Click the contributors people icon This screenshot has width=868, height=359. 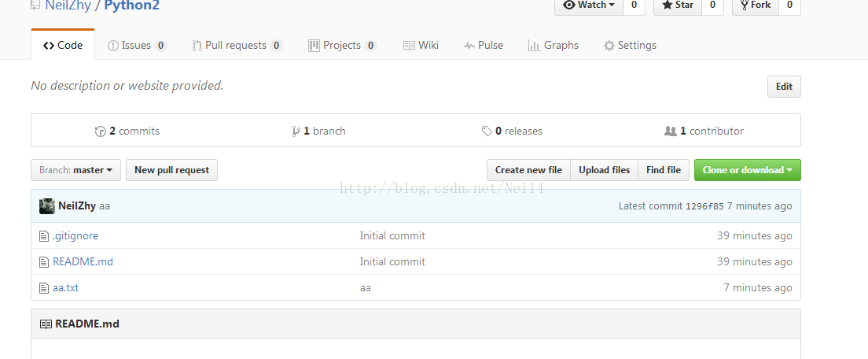tap(671, 131)
